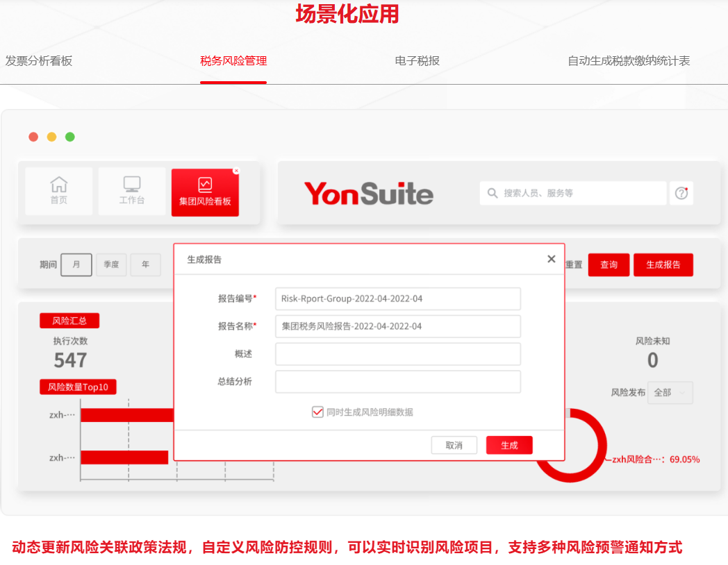Toggle 同时生成风险明细数据 checkbox
Viewport: 728px width, 565px height.
coord(317,412)
